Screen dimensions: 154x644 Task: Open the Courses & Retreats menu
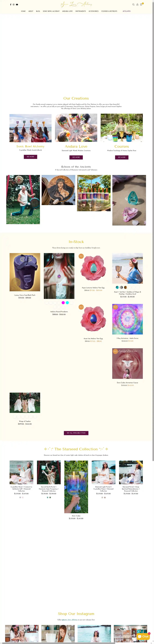pyautogui.click(x=109, y=11)
